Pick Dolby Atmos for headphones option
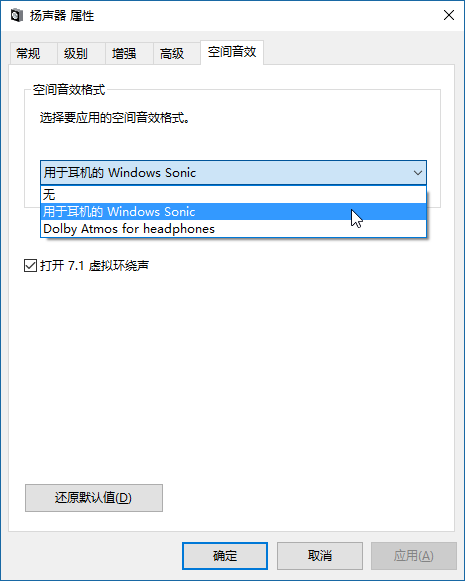This screenshot has height=581, width=465. click(233, 229)
